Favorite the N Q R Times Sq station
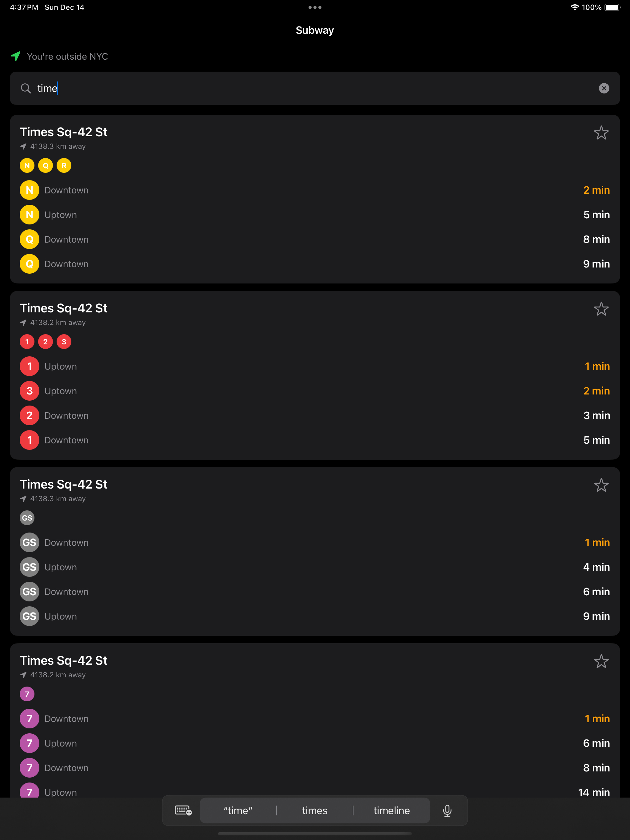 click(601, 133)
